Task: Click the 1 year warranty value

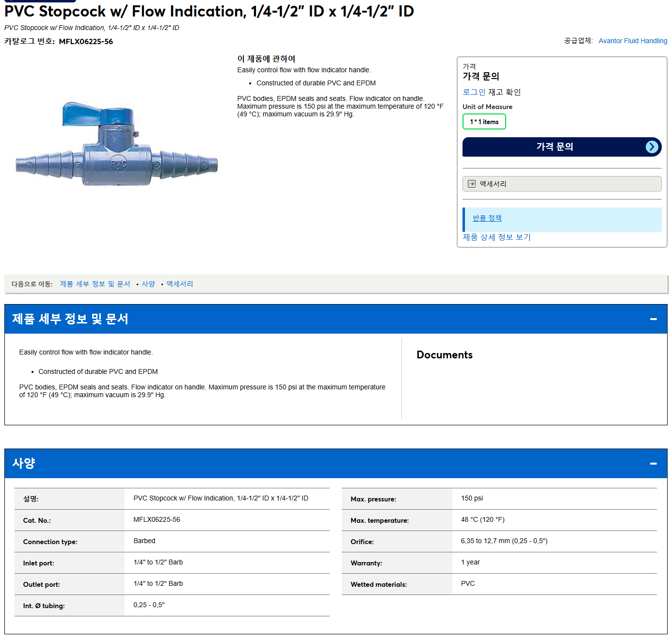Action: [x=470, y=563]
